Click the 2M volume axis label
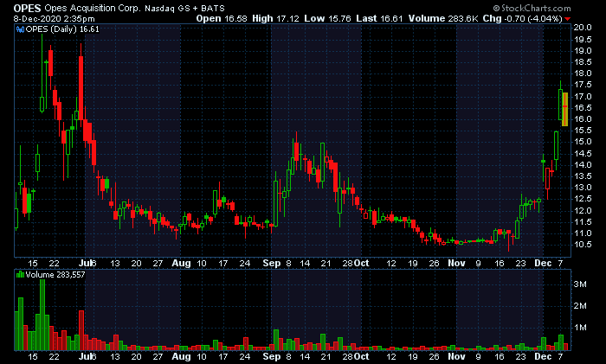This screenshot has height=364, width=606. [x=580, y=306]
